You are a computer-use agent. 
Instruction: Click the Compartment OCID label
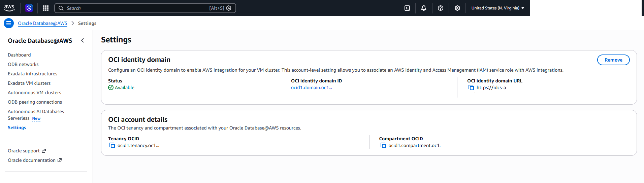click(401, 139)
